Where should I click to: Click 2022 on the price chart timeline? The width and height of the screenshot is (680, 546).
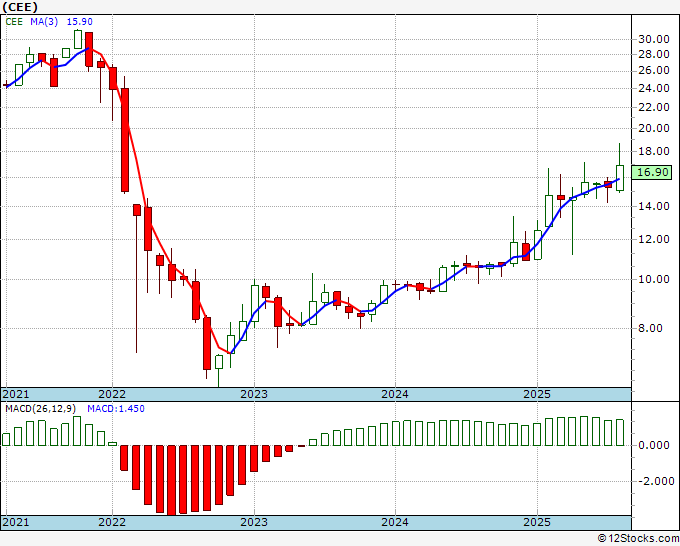coord(112,394)
